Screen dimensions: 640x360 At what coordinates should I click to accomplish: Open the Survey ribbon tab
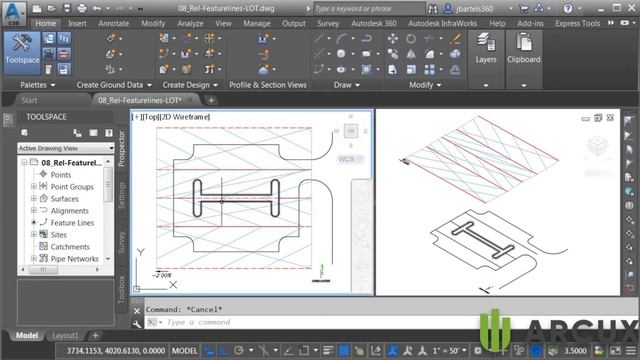(x=328, y=24)
